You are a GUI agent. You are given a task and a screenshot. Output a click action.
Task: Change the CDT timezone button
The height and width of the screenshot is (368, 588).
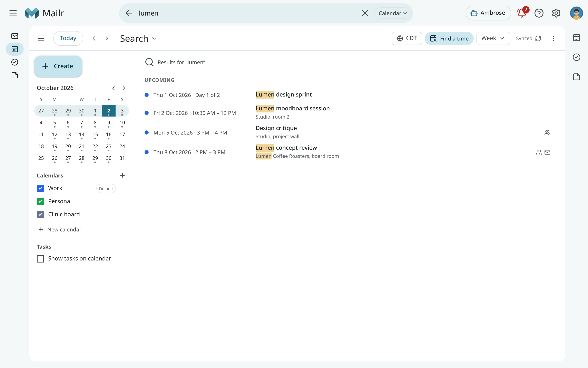pos(407,38)
